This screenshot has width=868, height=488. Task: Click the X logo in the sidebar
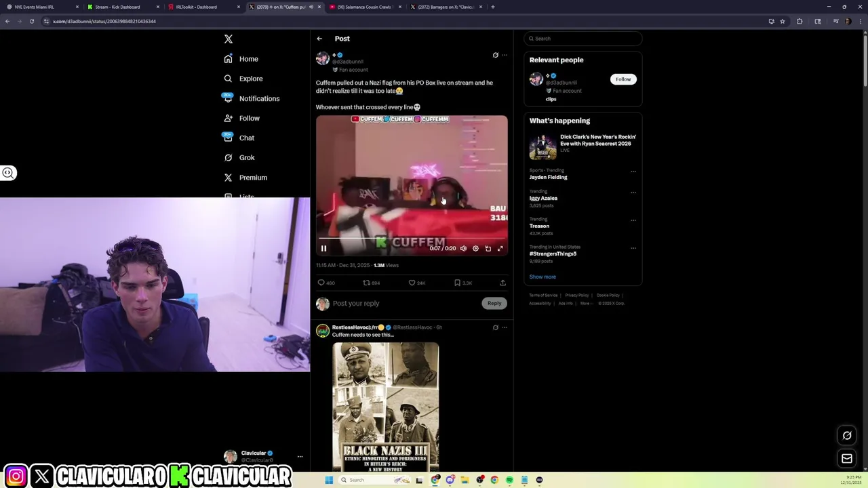click(229, 39)
